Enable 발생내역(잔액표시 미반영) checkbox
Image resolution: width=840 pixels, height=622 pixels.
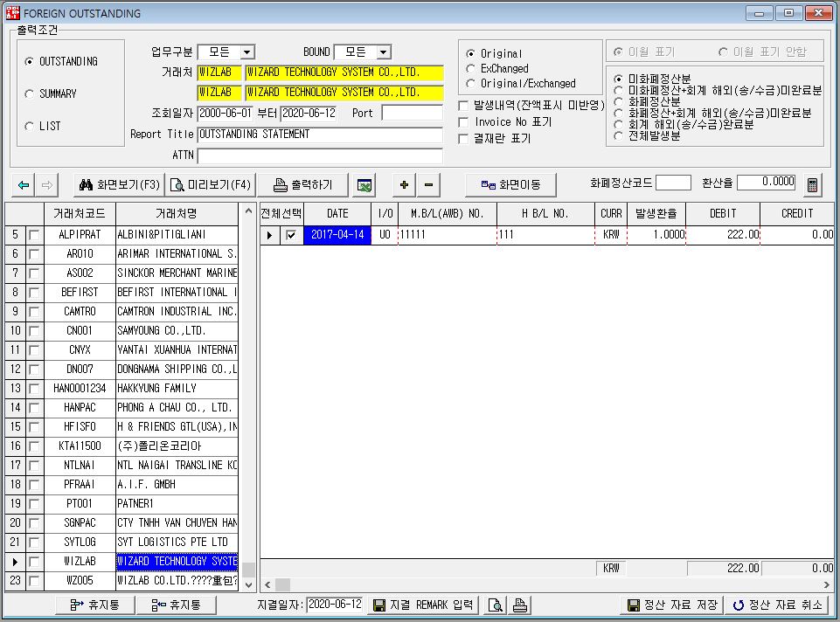tap(464, 106)
